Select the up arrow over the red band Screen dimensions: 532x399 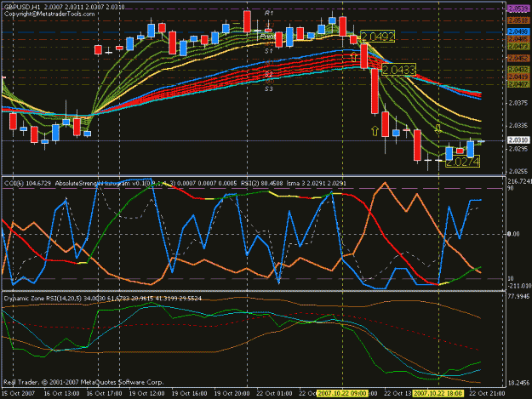[x=354, y=56]
